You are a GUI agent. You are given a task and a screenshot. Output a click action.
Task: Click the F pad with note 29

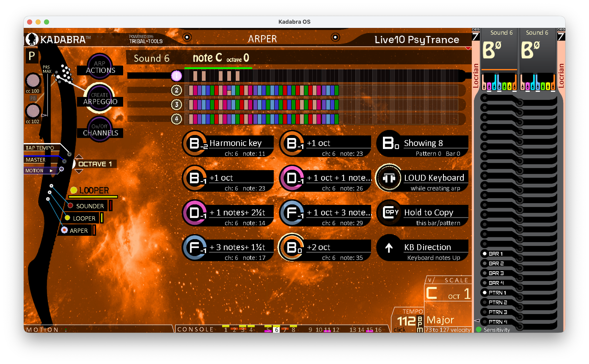(325, 213)
